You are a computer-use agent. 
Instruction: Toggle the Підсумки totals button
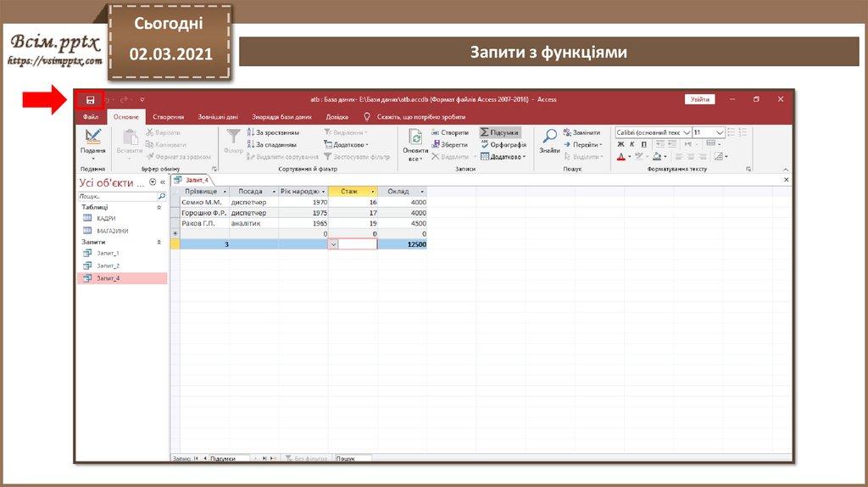[x=500, y=132]
